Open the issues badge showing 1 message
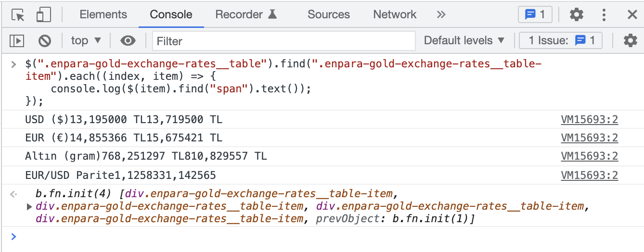The width and height of the screenshot is (644, 252). [x=535, y=15]
